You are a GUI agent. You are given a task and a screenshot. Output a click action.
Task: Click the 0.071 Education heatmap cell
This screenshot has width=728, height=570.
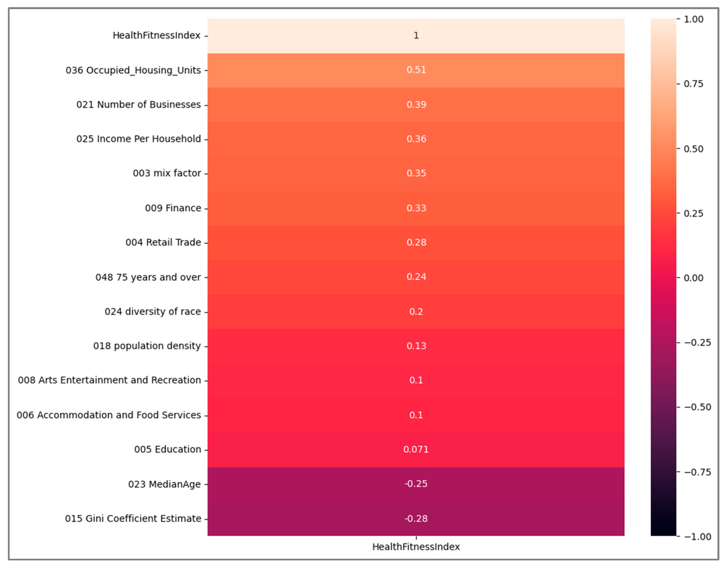pyautogui.click(x=416, y=449)
